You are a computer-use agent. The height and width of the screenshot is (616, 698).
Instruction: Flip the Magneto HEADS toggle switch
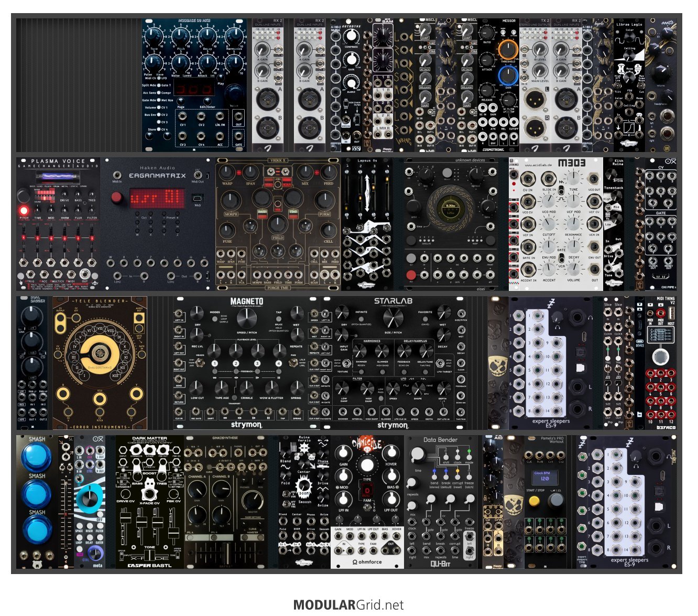coord(200,363)
